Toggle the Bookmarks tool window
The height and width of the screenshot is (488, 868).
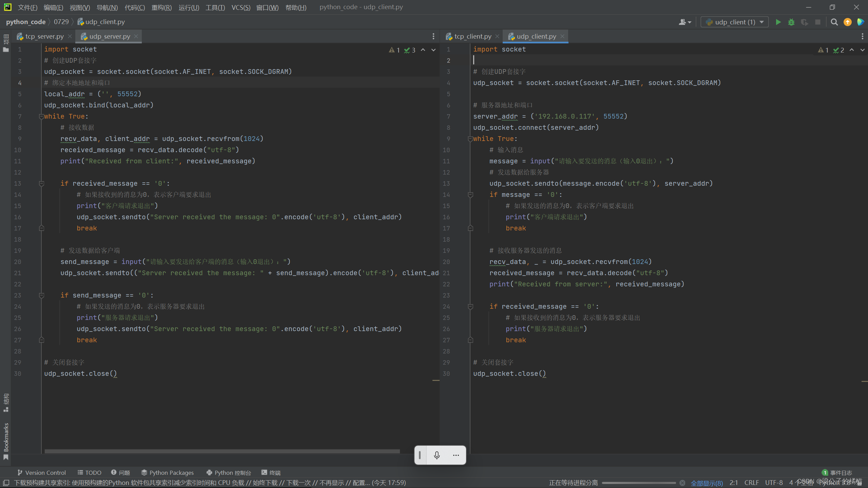tap(6, 437)
